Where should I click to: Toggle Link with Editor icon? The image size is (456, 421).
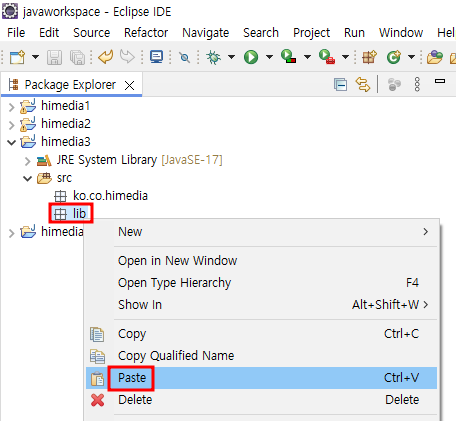click(x=363, y=84)
